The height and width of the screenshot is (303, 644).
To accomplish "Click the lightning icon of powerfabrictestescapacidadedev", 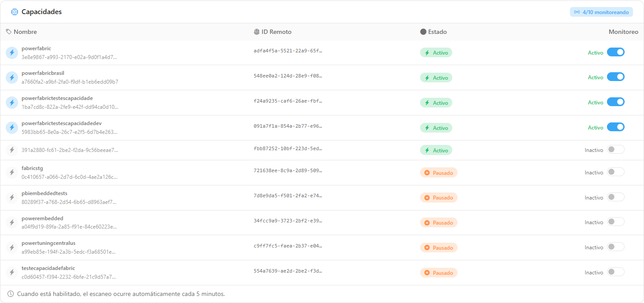I will click(x=12, y=128).
